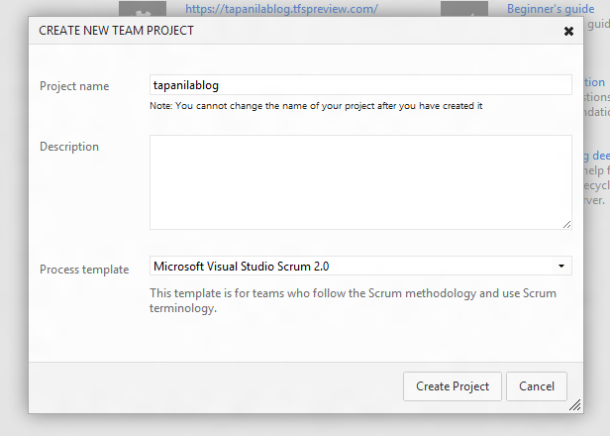This screenshot has width=610, height=436.
Task: Click the Process template label
Action: coord(84,270)
